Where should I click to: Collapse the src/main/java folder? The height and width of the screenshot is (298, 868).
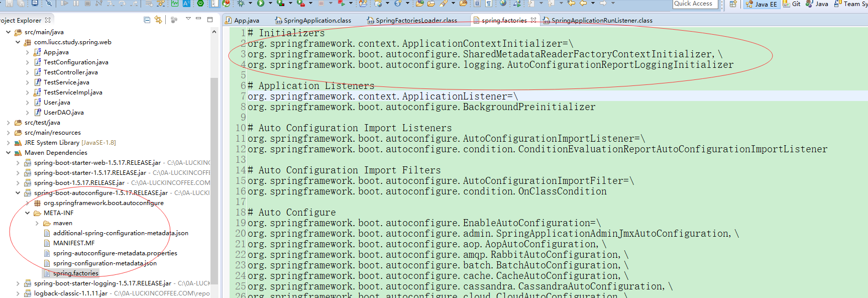9,32
